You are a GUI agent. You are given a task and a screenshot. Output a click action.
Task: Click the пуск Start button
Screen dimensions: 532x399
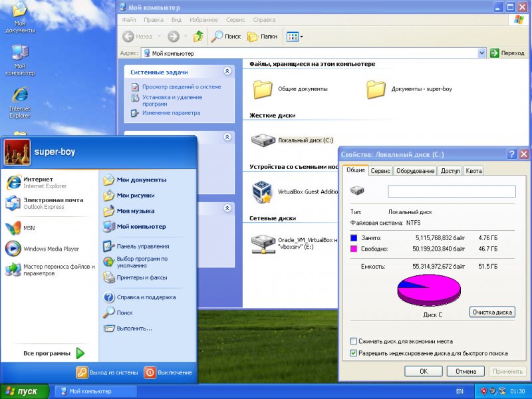pyautogui.click(x=25, y=391)
